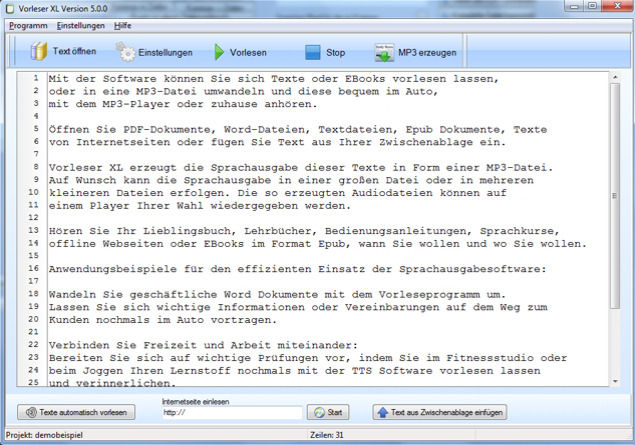Image resolution: width=635 pixels, height=445 pixels.
Task: Click Texte automatisch vorlesen button
Action: point(76,413)
